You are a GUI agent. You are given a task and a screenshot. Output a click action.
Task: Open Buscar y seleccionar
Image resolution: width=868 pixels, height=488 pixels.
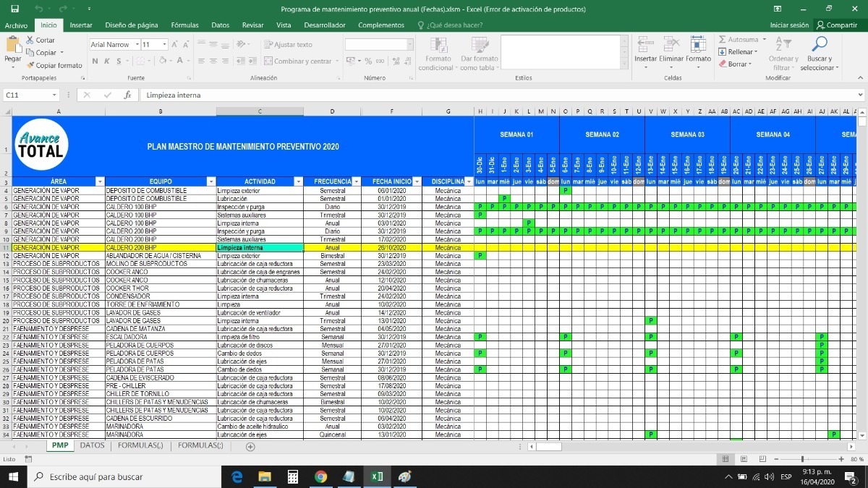(x=820, y=53)
